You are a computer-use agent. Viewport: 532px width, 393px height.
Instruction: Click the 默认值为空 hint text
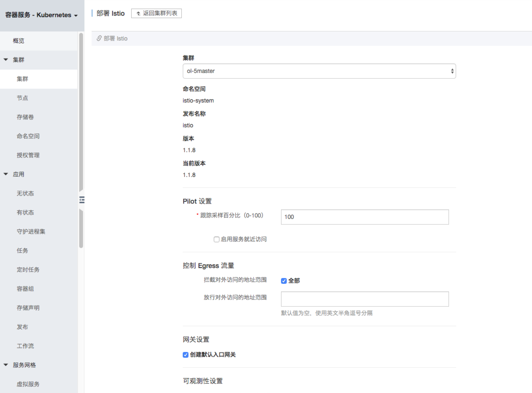coord(327,313)
